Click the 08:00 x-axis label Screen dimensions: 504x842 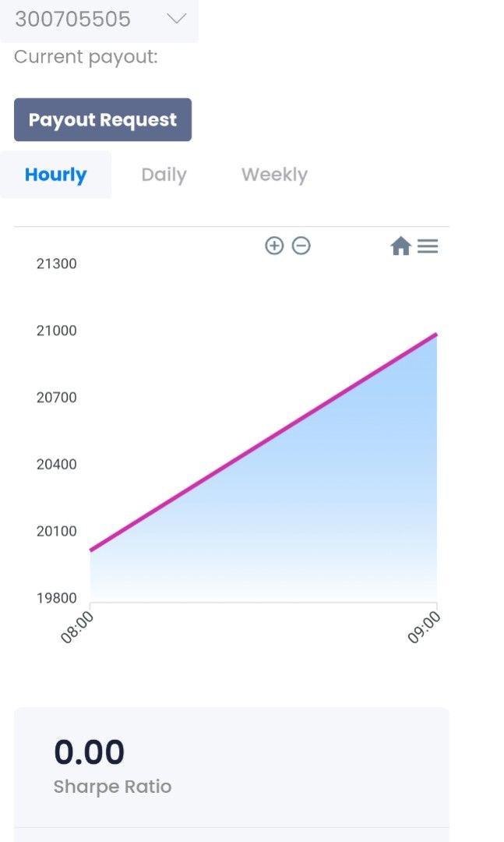[x=77, y=627]
